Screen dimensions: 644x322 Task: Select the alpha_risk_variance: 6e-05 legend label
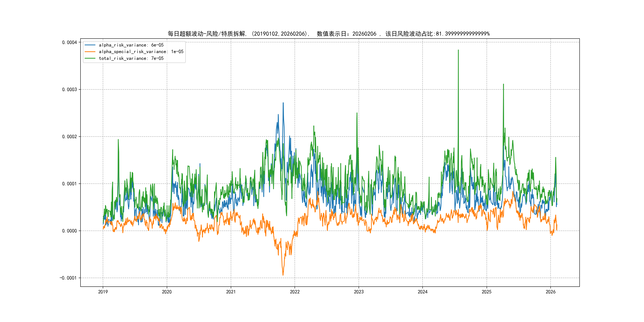(x=131, y=45)
